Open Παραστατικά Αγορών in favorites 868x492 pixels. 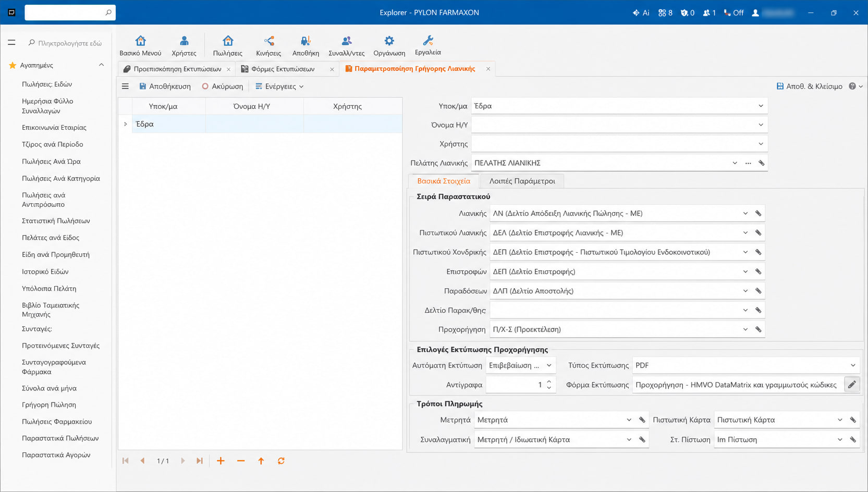(x=56, y=455)
